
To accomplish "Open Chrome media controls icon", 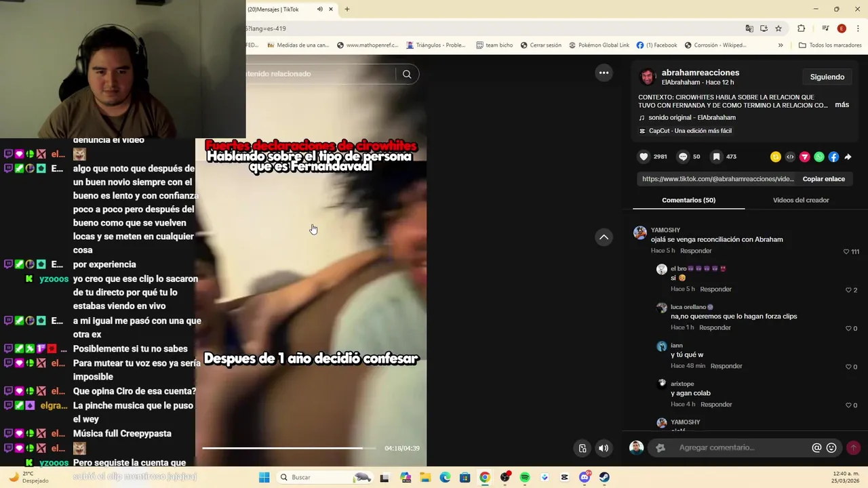I will click(825, 28).
